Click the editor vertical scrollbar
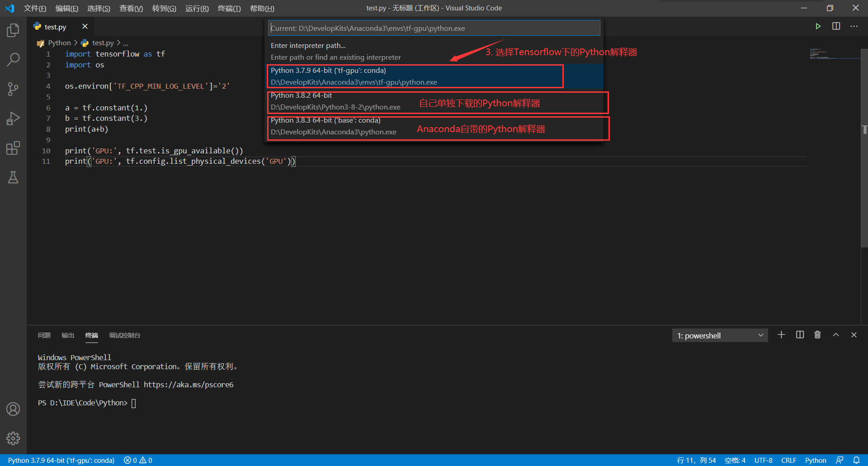Viewport: 868px width, 466px height. 864,148
